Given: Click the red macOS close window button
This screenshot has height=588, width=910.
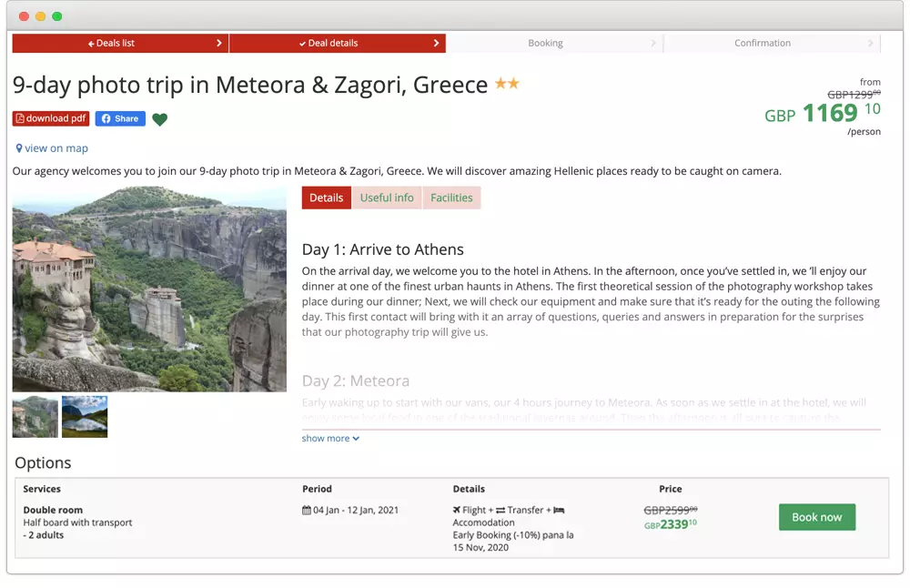Looking at the screenshot, I should [x=24, y=16].
